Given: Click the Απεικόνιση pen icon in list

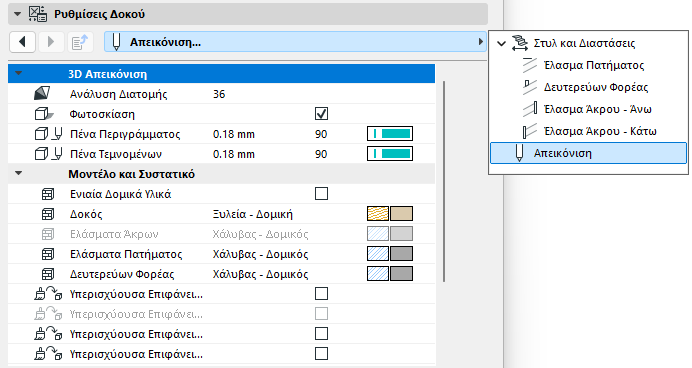Looking at the screenshot, I should (519, 153).
